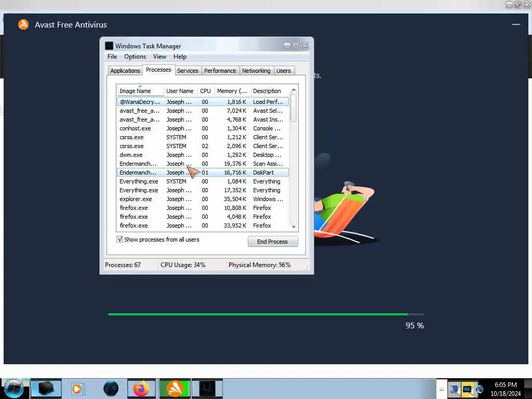Open the View menu
The width and height of the screenshot is (532, 399).
(x=159, y=57)
